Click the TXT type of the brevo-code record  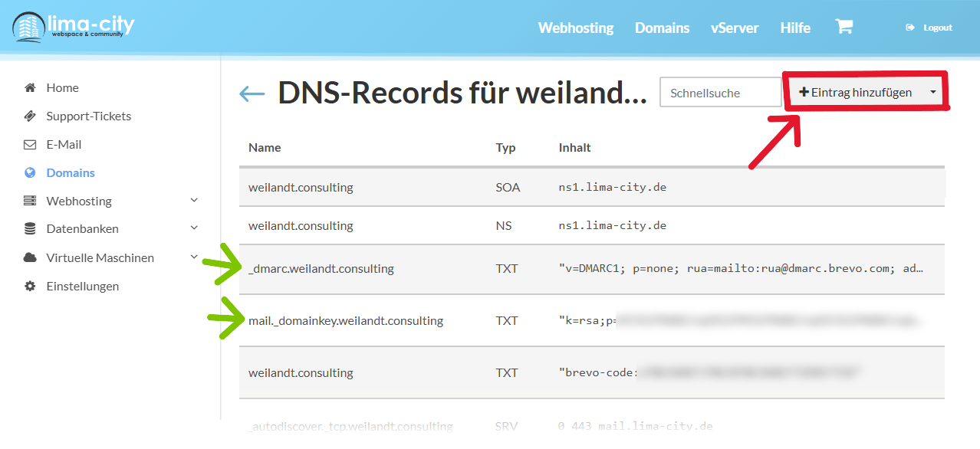click(507, 372)
